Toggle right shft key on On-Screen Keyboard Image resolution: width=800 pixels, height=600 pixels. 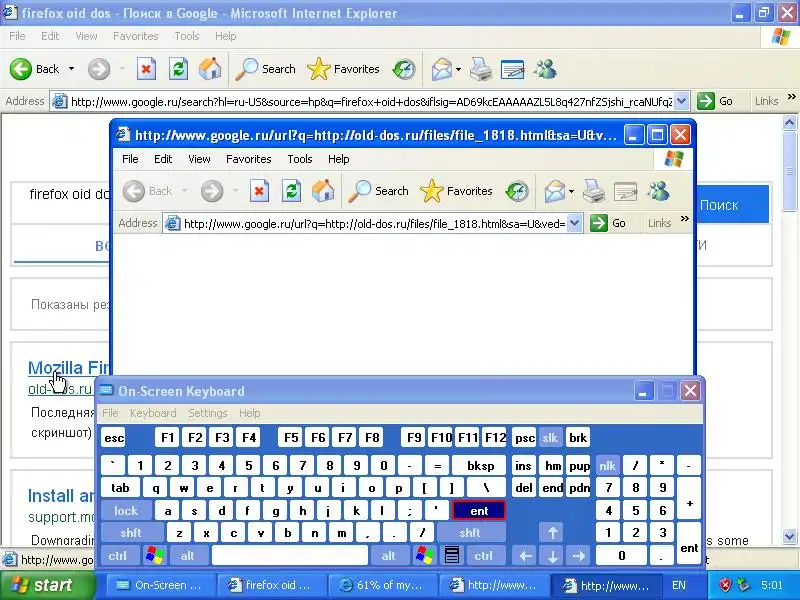(470, 533)
